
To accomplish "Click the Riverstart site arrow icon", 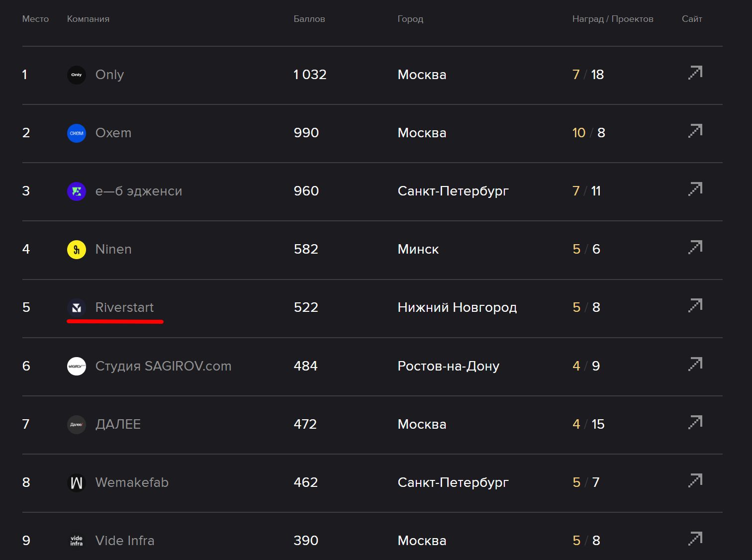I will [x=695, y=305].
